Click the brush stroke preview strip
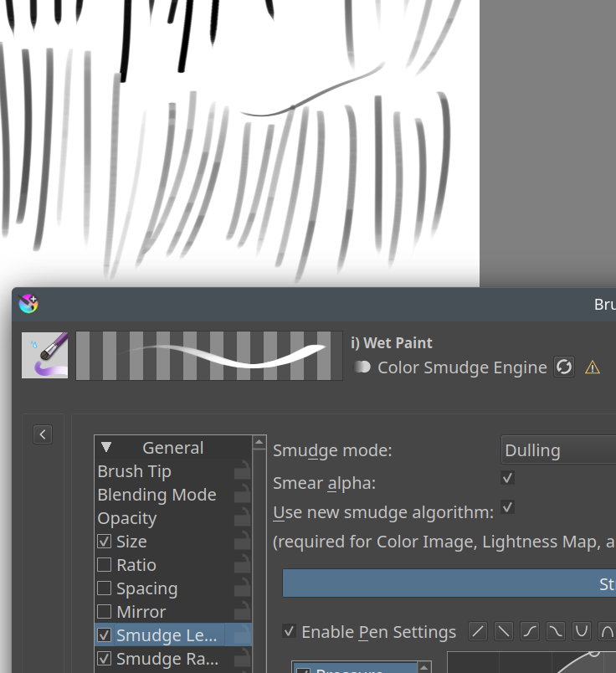This screenshot has height=673, width=616. (209, 356)
